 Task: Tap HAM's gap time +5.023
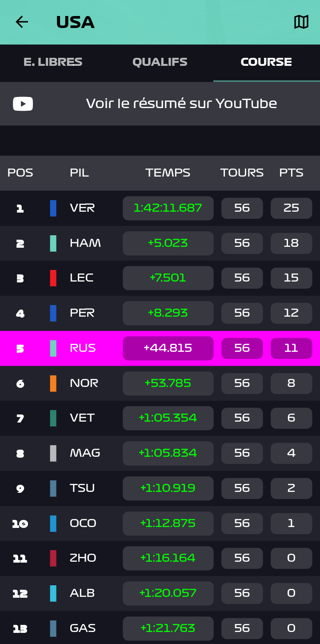(x=168, y=243)
